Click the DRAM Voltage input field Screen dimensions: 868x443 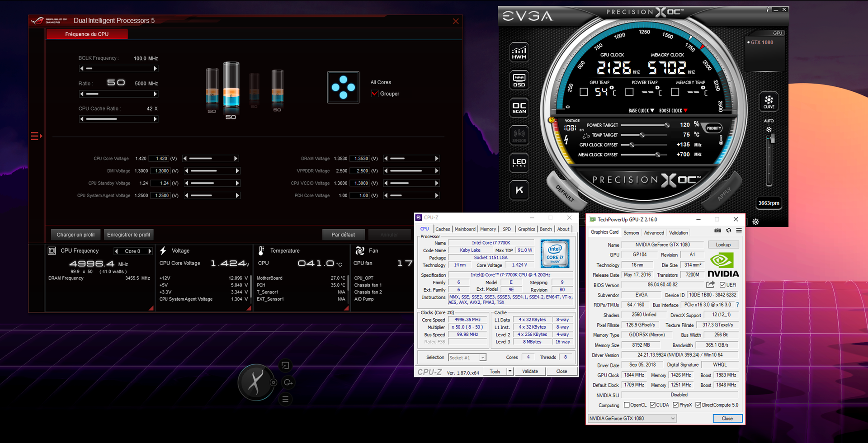[x=359, y=159]
